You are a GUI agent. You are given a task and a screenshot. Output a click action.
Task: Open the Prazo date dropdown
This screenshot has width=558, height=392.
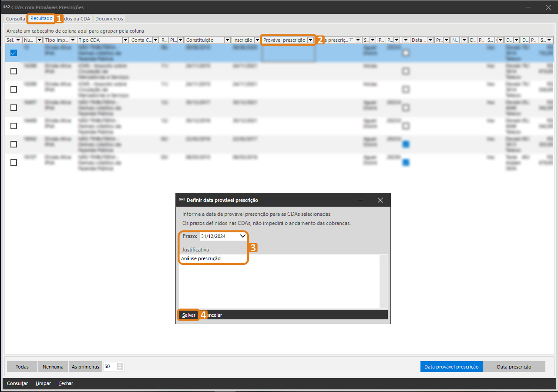[x=243, y=236]
